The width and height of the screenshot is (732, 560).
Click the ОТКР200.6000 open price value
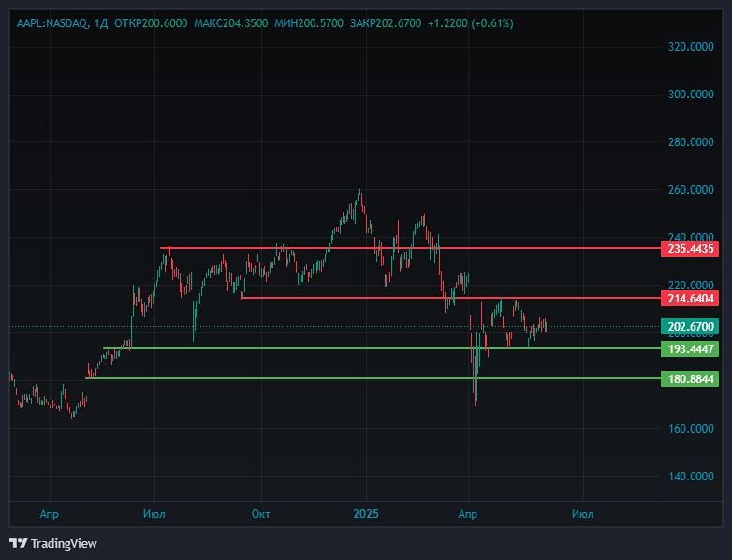(151, 22)
